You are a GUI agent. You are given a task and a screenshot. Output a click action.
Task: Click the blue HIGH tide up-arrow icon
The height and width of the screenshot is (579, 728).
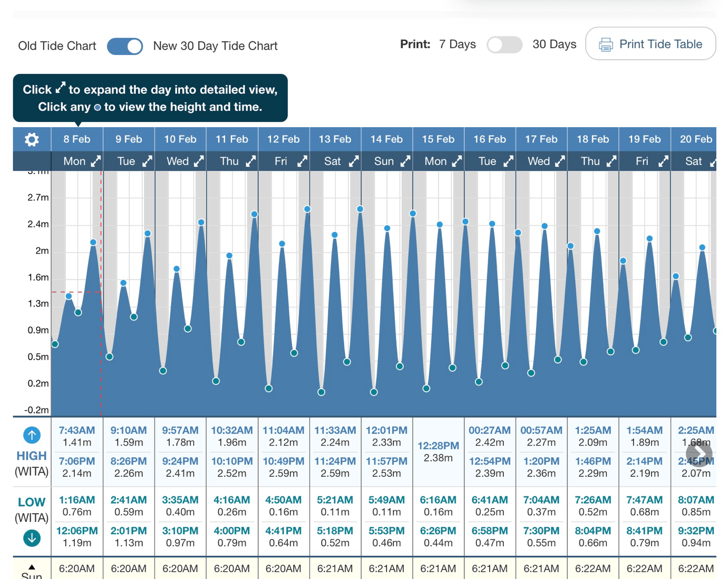(x=32, y=435)
